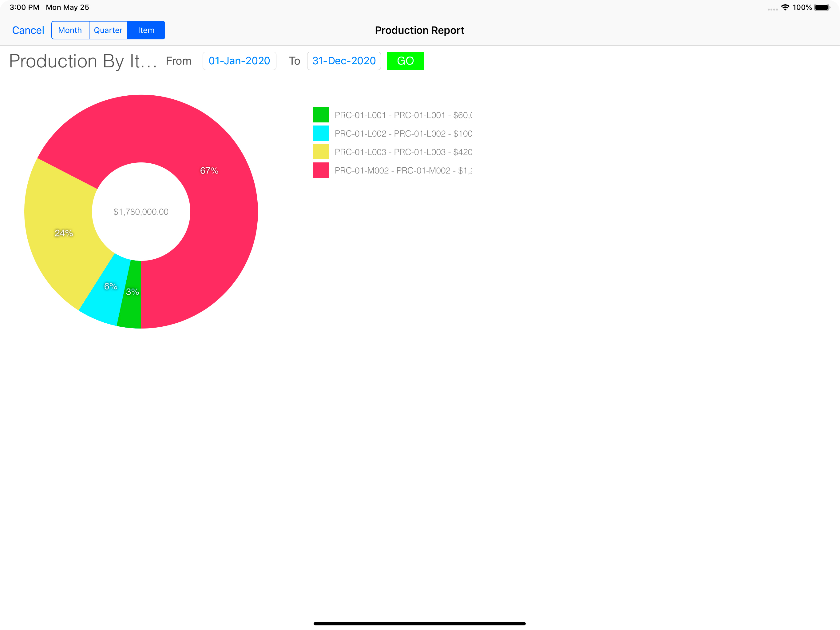Screen dimensions: 840x630
Task: Select legend text PRC-01-M002 - $1
Action: click(x=403, y=171)
